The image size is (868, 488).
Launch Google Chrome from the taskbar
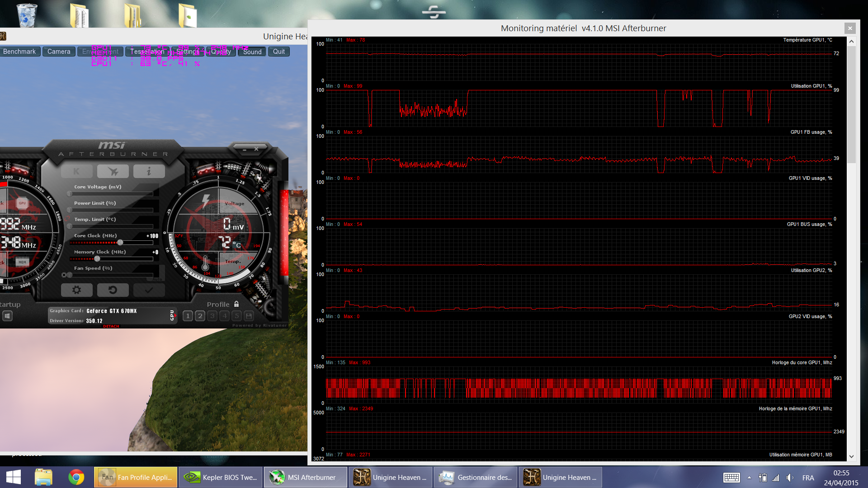tap(76, 477)
